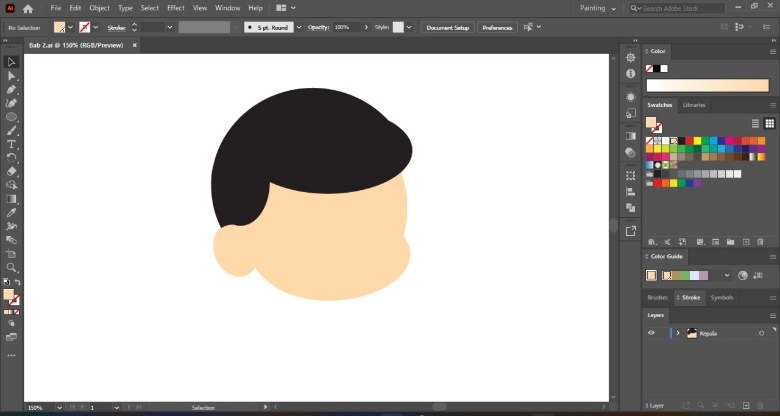Viewport: 780px width, 416px height.
Task: Click the Preferences button
Action: pyautogui.click(x=497, y=27)
